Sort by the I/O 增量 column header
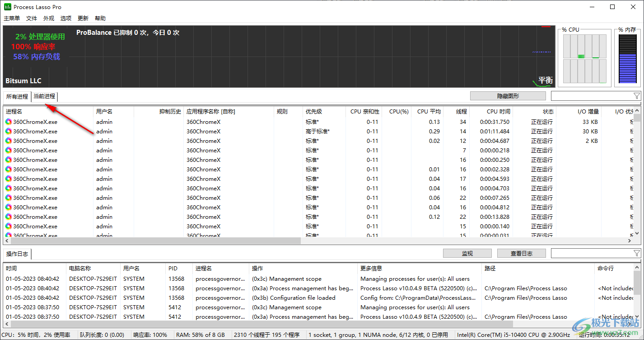This screenshot has width=644, height=340. tap(579, 111)
